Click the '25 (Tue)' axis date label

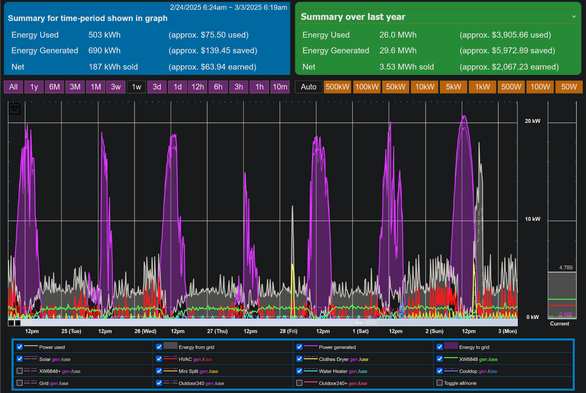(71, 331)
